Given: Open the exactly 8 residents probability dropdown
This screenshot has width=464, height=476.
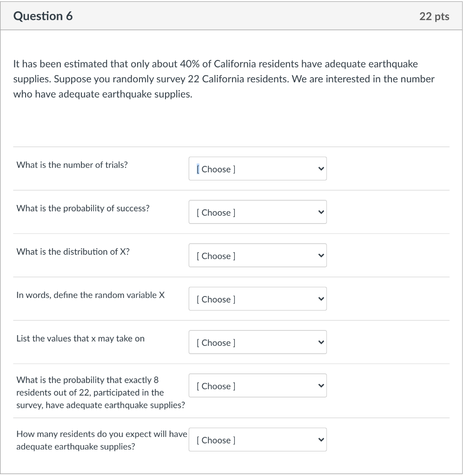Looking at the screenshot, I should click(257, 386).
